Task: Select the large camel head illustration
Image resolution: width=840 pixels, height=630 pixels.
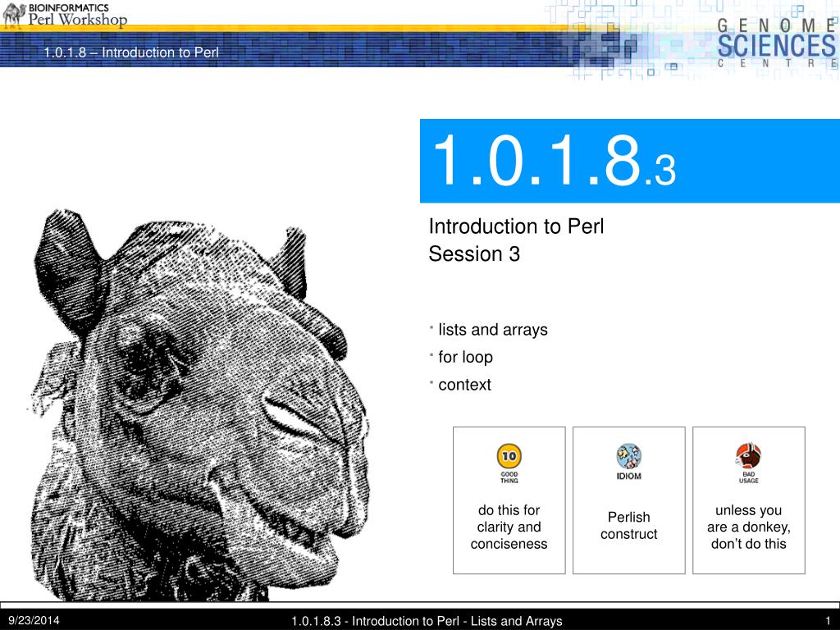Action: pos(197,404)
